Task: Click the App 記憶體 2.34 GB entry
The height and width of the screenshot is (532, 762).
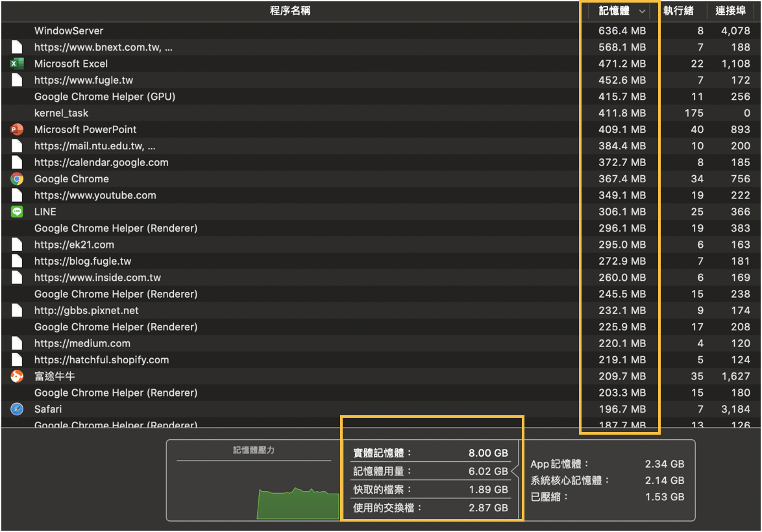Action: [x=608, y=464]
